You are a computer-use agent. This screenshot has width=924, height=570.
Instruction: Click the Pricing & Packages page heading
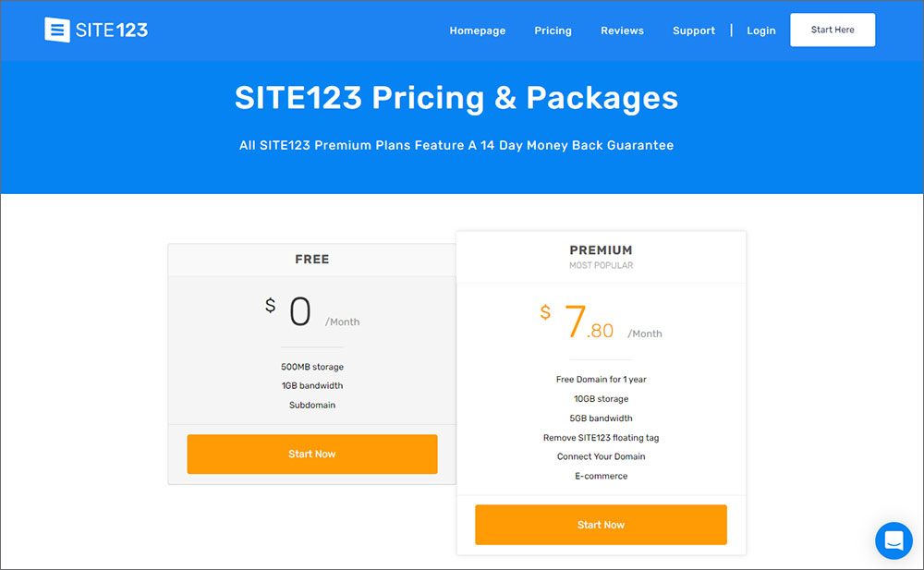pos(456,98)
